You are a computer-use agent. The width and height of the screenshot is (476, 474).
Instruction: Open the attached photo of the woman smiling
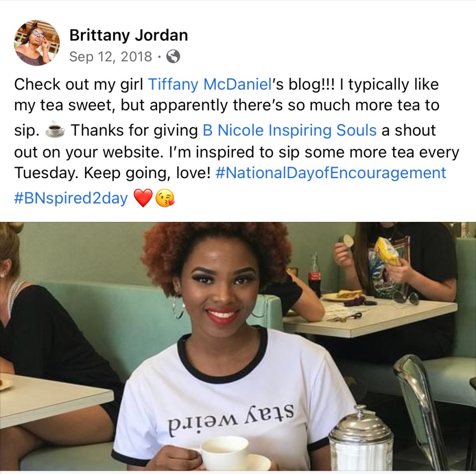tap(238, 347)
